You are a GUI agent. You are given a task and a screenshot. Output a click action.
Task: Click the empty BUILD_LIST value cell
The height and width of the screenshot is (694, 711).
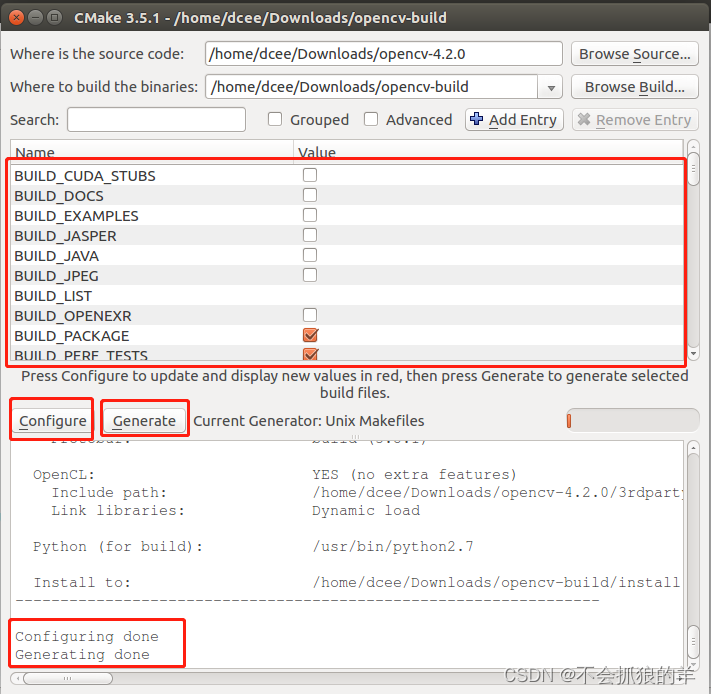point(488,296)
